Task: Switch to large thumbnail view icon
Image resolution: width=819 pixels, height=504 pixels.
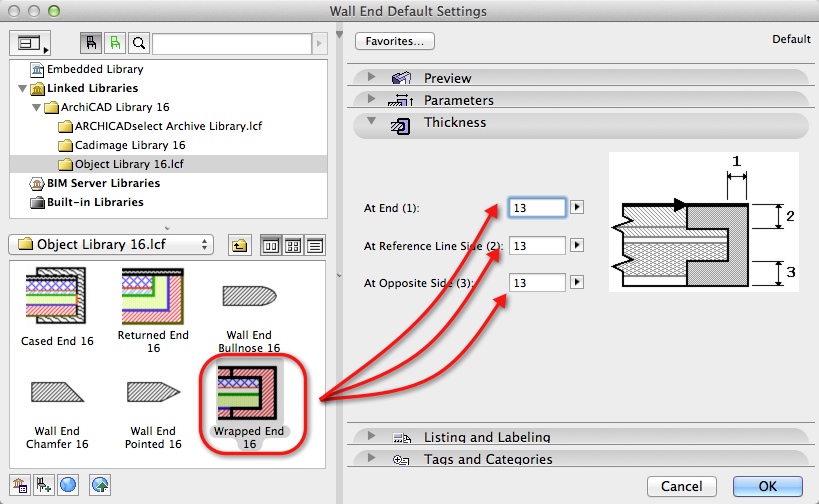Action: point(271,245)
